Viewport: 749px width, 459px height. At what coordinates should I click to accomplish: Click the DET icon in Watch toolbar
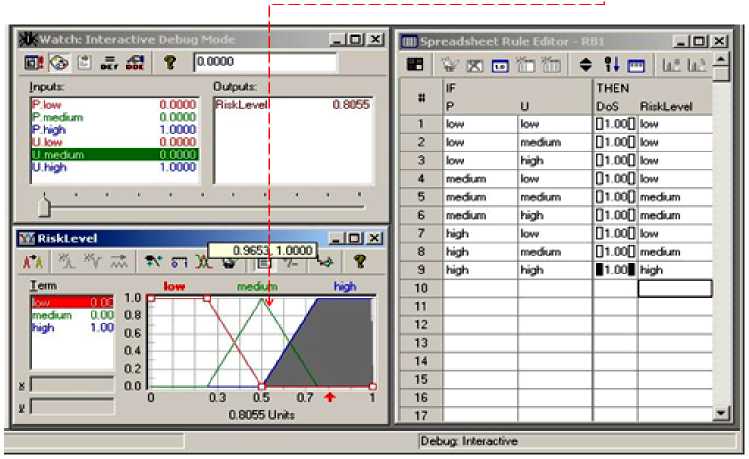(x=109, y=63)
